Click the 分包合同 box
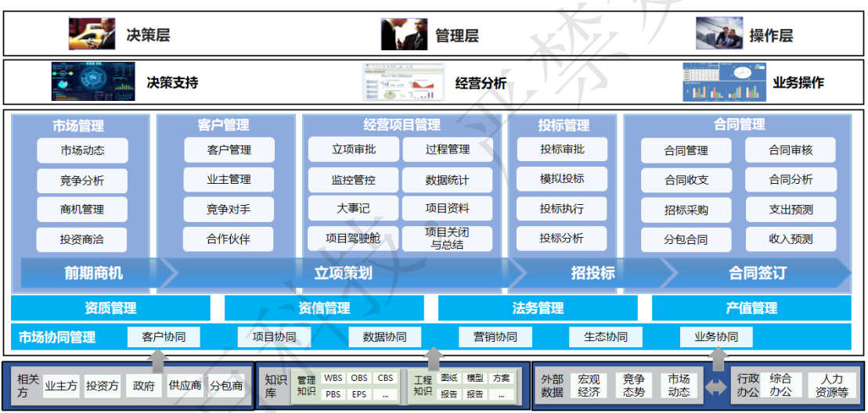868x413 pixels. pyautogui.click(x=686, y=240)
